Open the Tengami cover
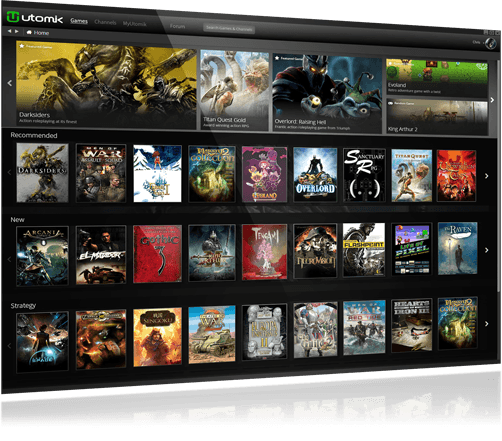Image resolution: width=502 pixels, height=441 pixels. tap(264, 252)
